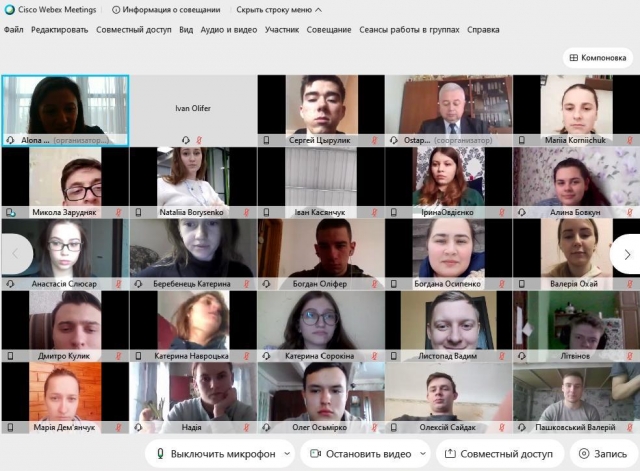This screenshot has height=471, width=640.
Task: Click the muted mic icon for Nataliia Borysenko
Action: tap(246, 212)
